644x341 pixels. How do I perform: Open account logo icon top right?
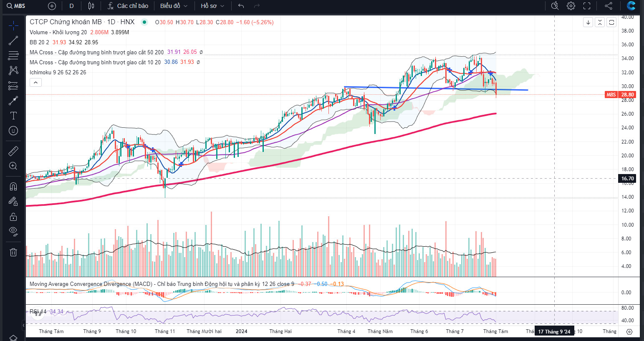[x=631, y=6]
